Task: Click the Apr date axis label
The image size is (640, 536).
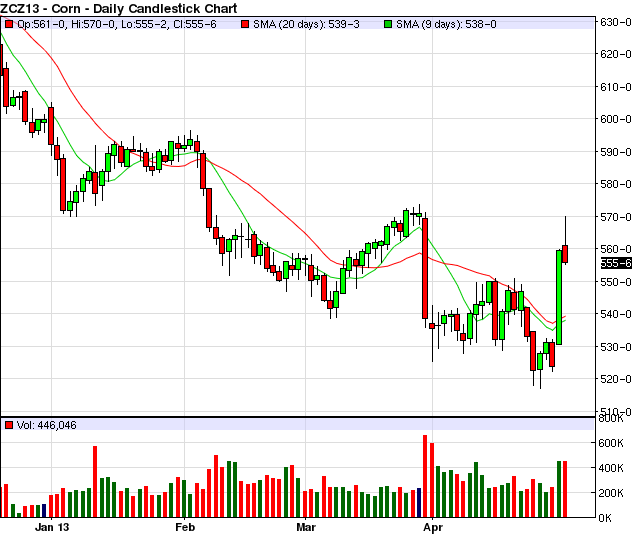Action: pos(433,527)
